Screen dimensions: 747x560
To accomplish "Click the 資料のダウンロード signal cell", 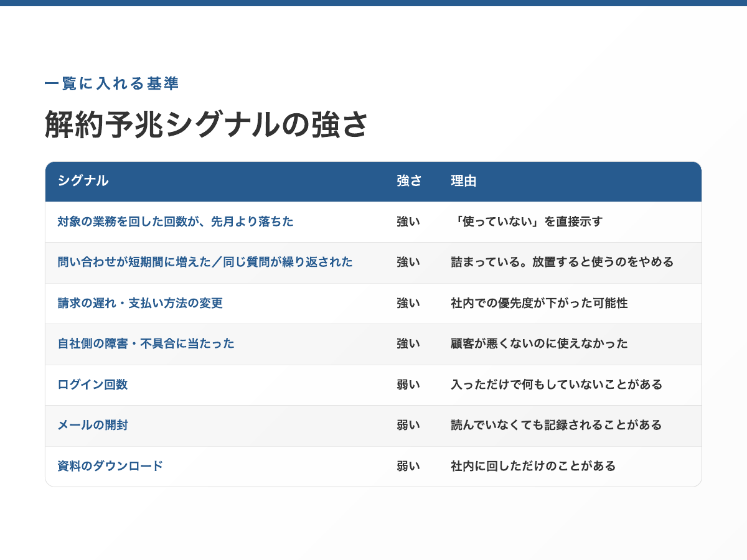I will (110, 466).
